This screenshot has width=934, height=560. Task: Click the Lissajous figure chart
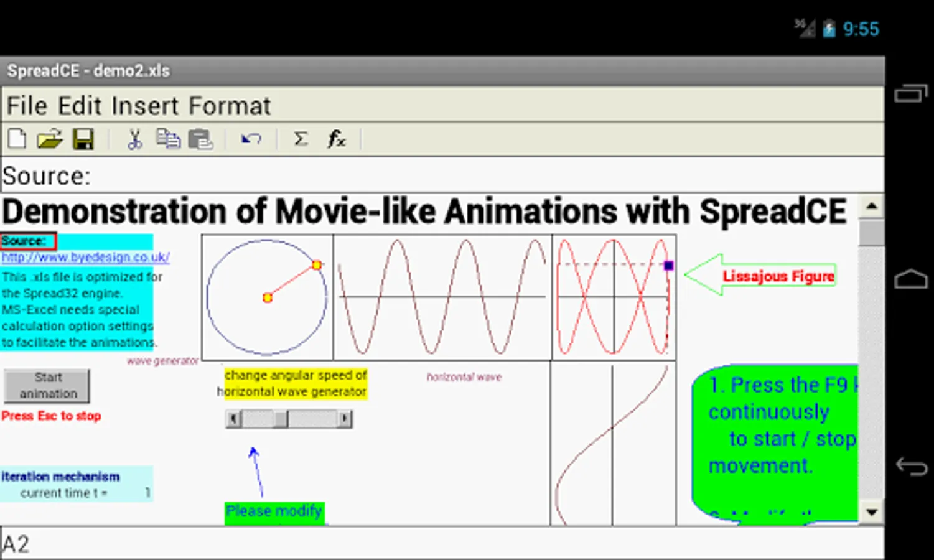614,297
